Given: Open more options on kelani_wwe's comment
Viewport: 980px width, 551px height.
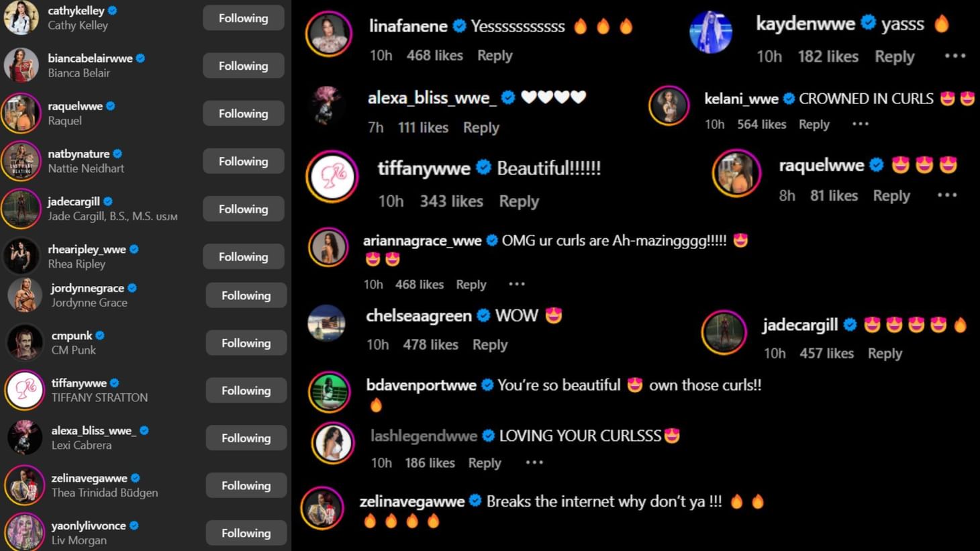Looking at the screenshot, I should 861,124.
